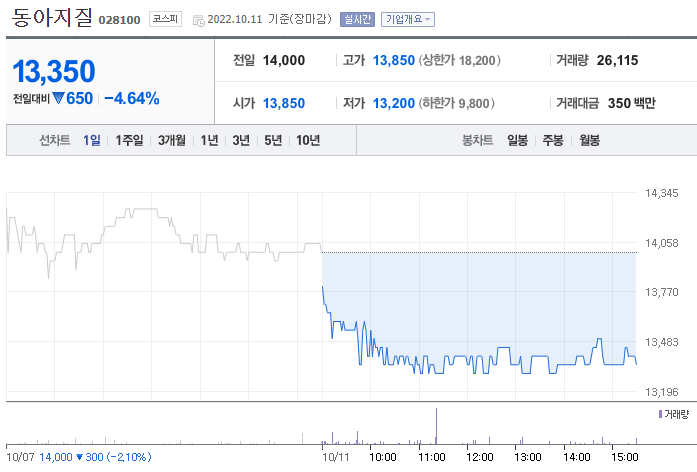Click the 시가 value 13,850

(284, 103)
